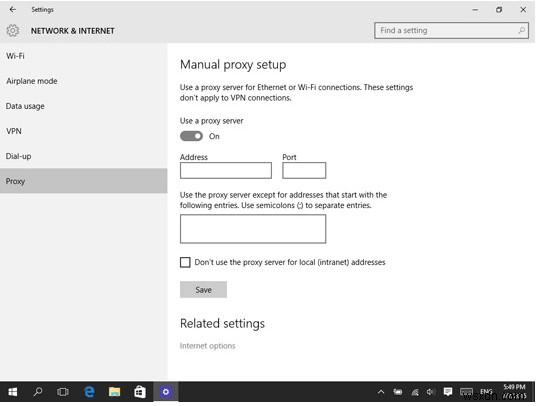The height and width of the screenshot is (406, 536).
Task: Check Don't use proxy for local addresses
Action: 185,262
